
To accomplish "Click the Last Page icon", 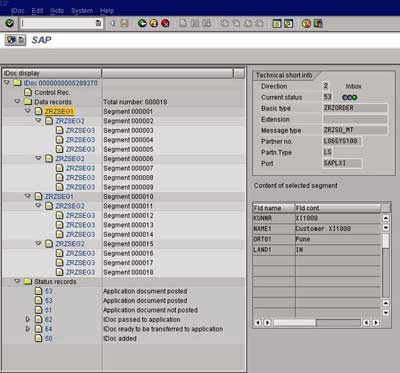I will 259,23.
